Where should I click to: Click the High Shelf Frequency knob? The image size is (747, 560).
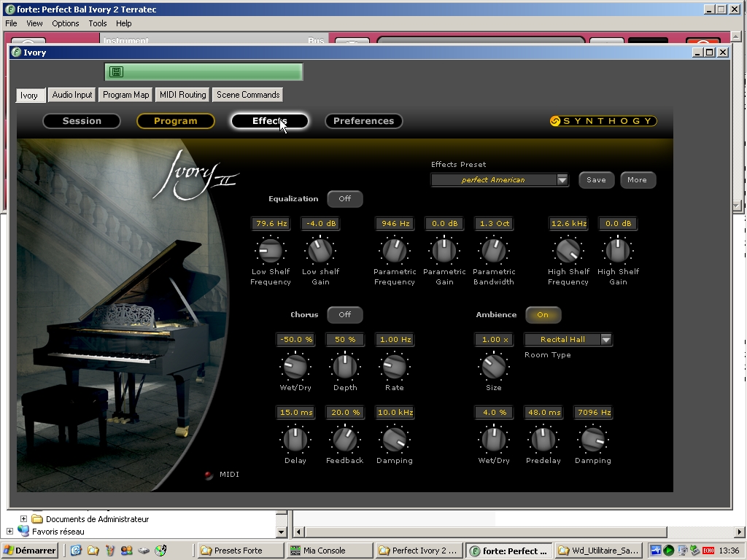coord(568,251)
